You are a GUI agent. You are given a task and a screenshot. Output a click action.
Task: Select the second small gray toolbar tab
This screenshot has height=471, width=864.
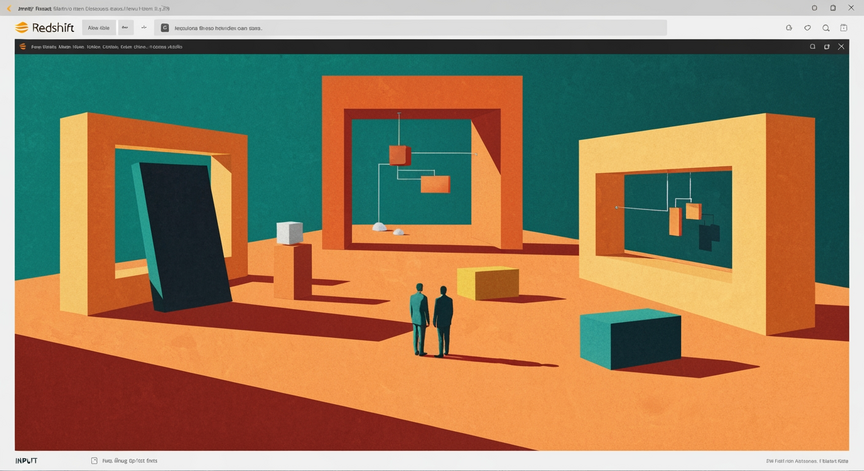click(126, 28)
